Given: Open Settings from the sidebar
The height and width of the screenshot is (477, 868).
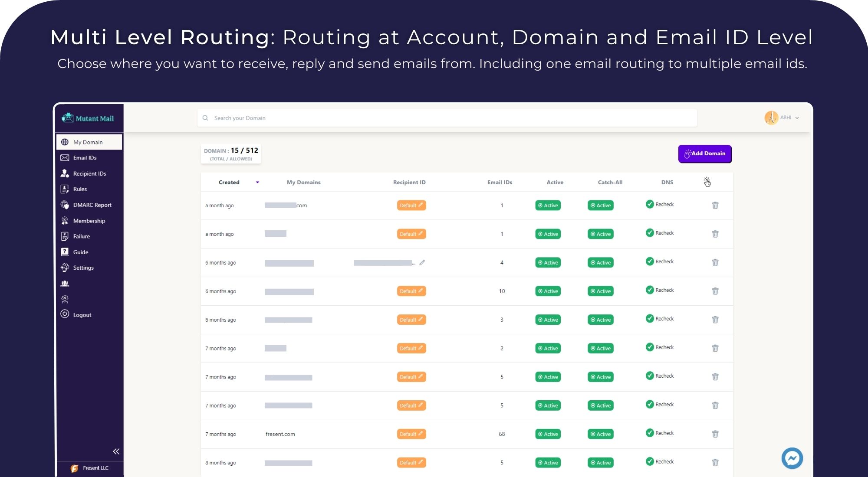Looking at the screenshot, I should 83,268.
